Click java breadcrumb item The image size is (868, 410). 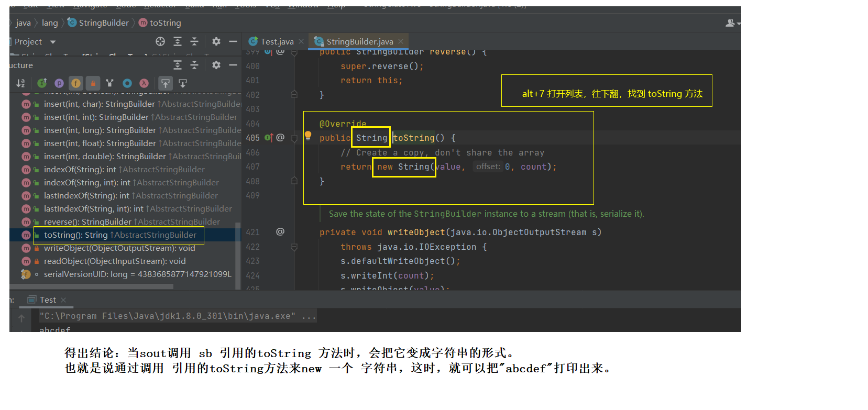(x=23, y=23)
